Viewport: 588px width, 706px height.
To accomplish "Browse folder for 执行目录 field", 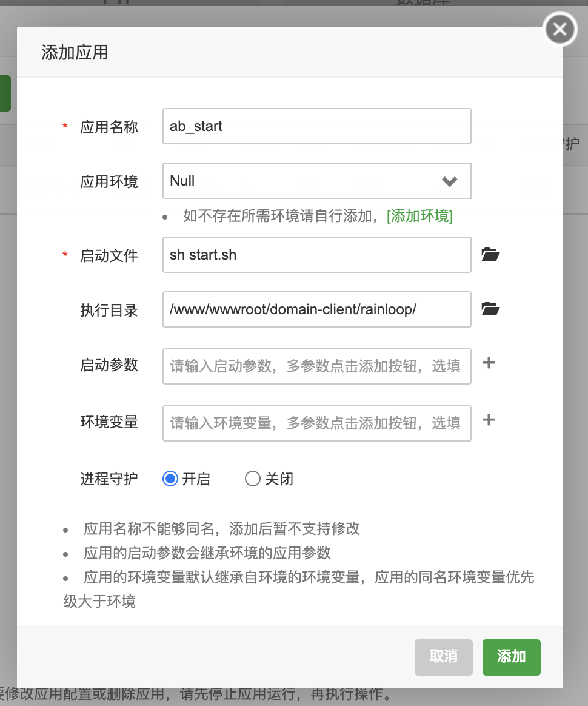I will tap(490, 309).
